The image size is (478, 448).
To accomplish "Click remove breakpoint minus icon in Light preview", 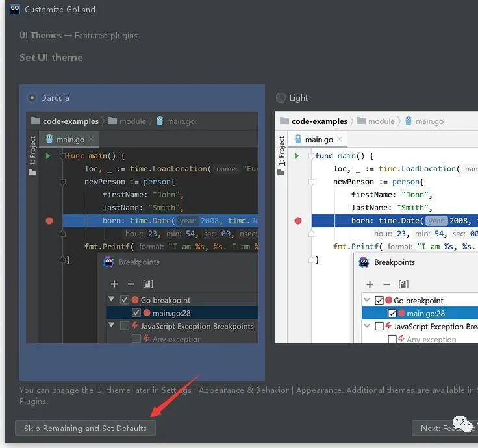I will pos(386,284).
